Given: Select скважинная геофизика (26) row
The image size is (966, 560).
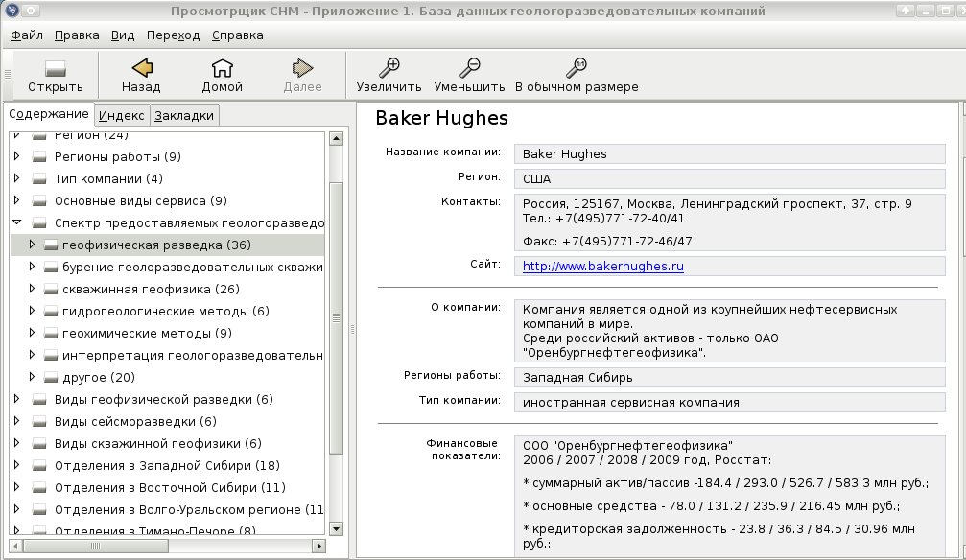Looking at the screenshot, I should [168, 289].
